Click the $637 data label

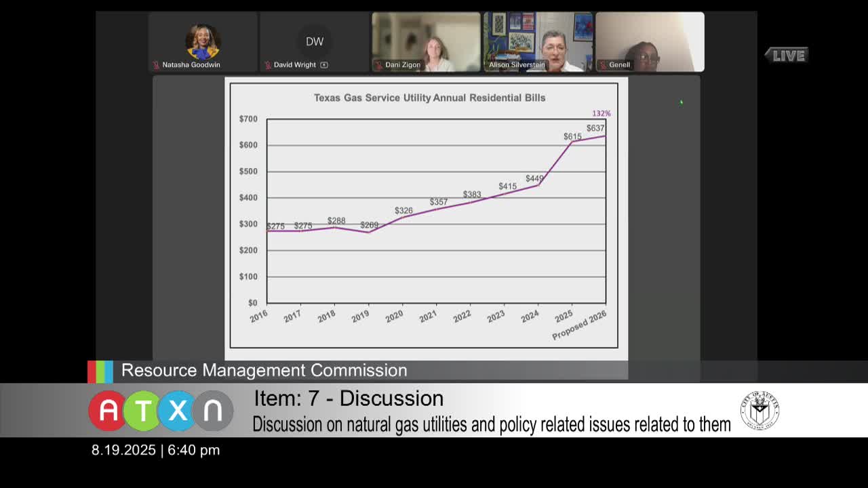[595, 128]
